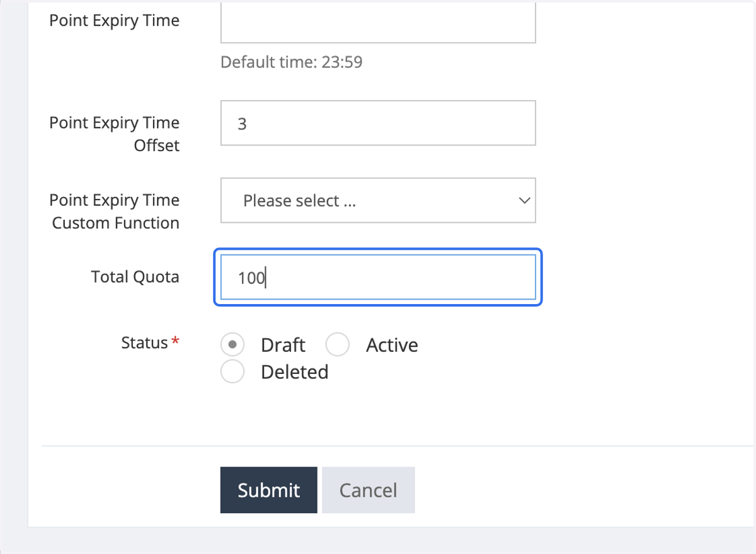Select the Draft status radio button

tap(232, 344)
